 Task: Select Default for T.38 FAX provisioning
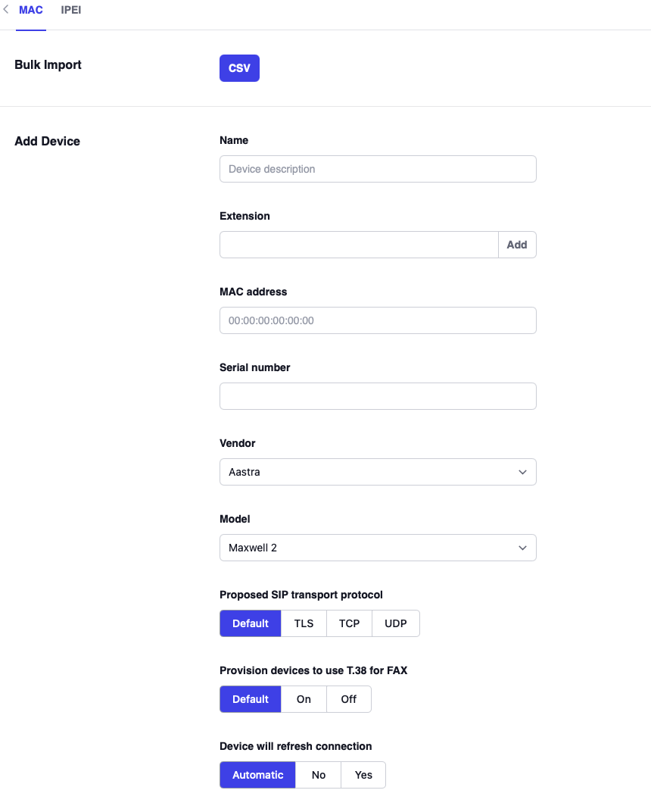(251, 699)
